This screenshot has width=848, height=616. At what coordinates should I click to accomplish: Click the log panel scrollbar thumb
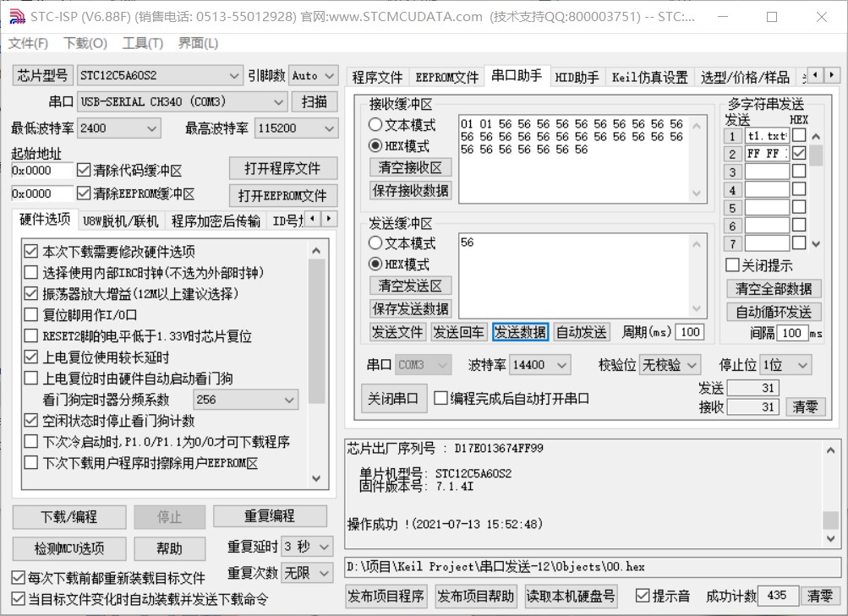coord(831,521)
